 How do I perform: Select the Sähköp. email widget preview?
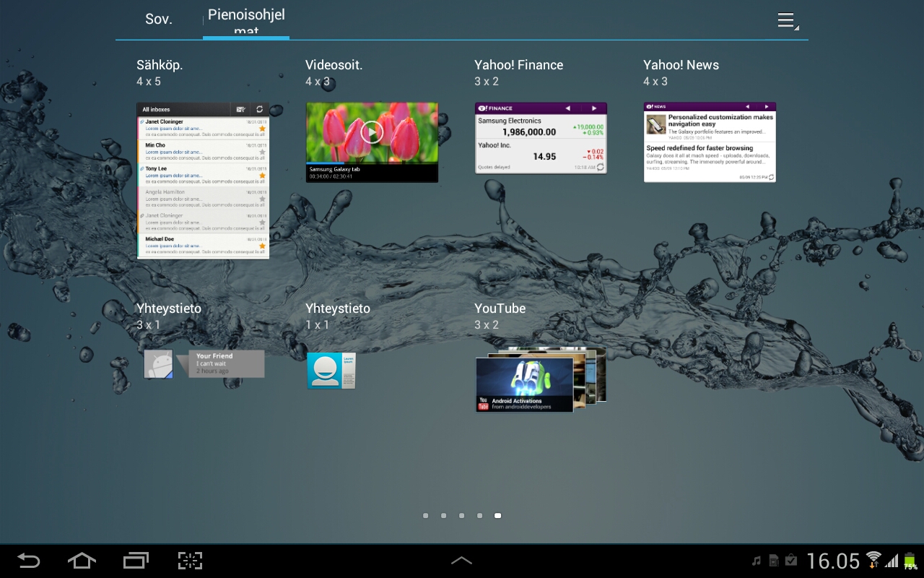tap(203, 181)
